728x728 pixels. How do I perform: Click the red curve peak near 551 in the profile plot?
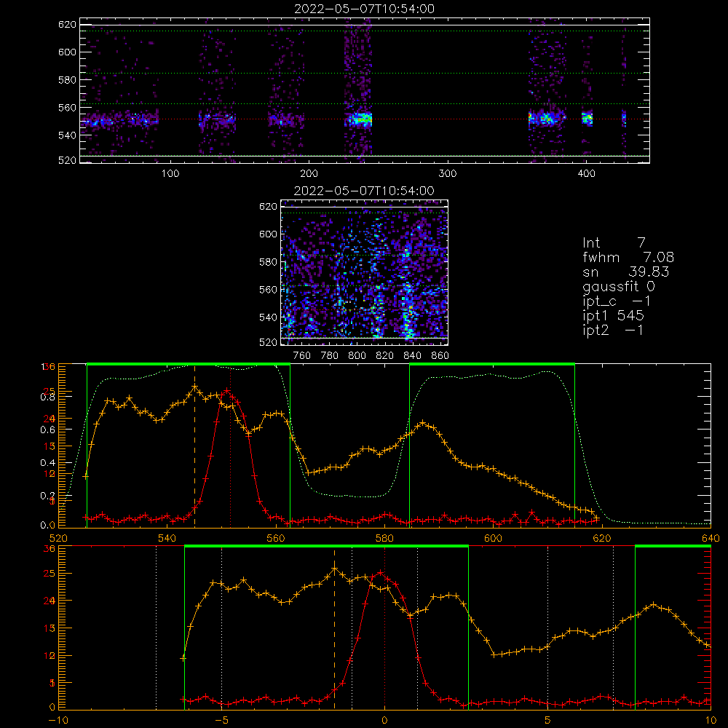pyautogui.click(x=226, y=392)
